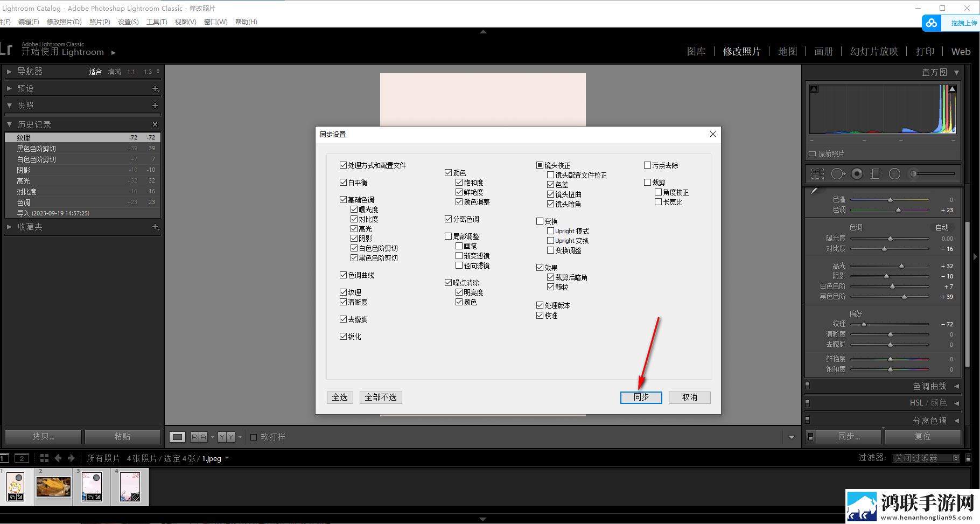This screenshot has width=980, height=524.
Task: Check the 局部调整 checkbox
Action: point(448,236)
